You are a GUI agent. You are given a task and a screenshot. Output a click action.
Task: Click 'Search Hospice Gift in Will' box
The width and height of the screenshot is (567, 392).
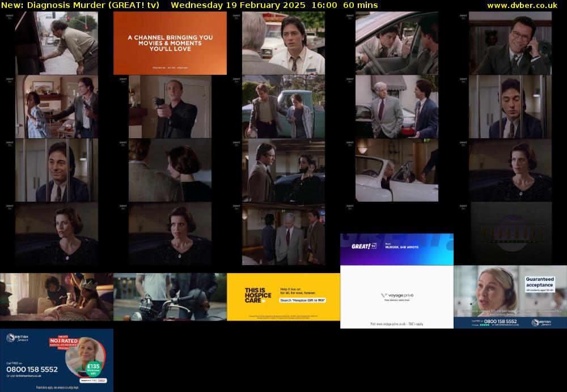click(x=303, y=300)
